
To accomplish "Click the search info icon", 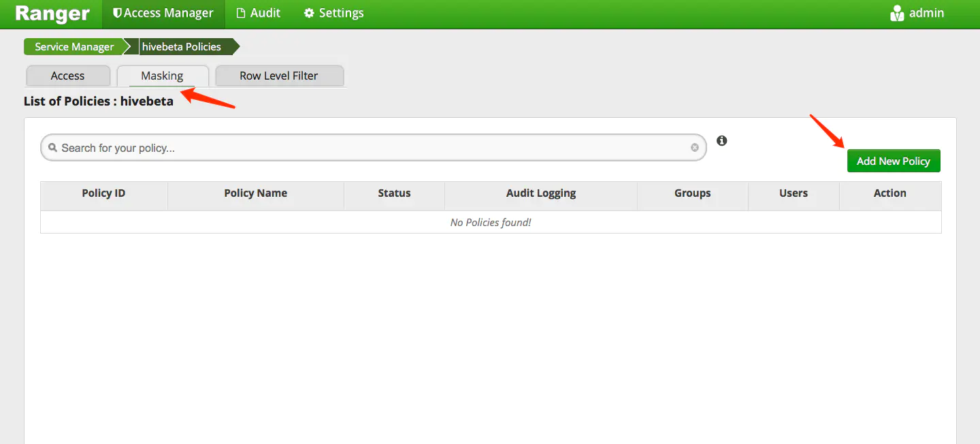I will click(x=722, y=141).
